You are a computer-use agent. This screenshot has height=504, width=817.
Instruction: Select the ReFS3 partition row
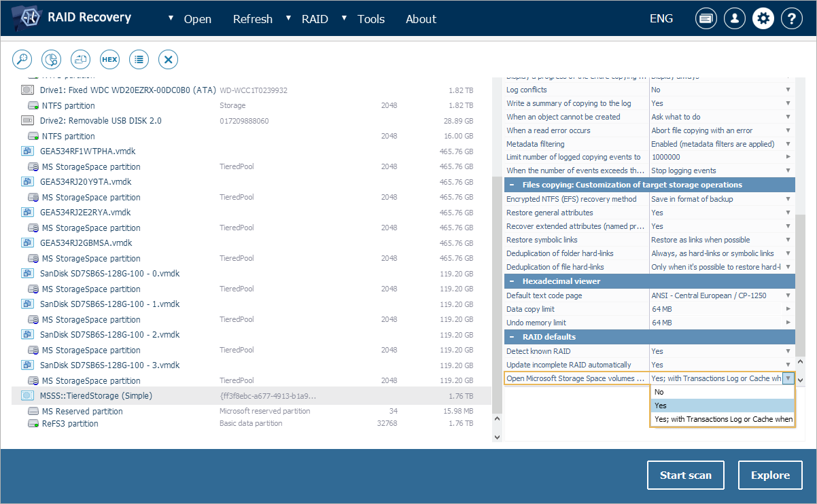[x=70, y=424]
